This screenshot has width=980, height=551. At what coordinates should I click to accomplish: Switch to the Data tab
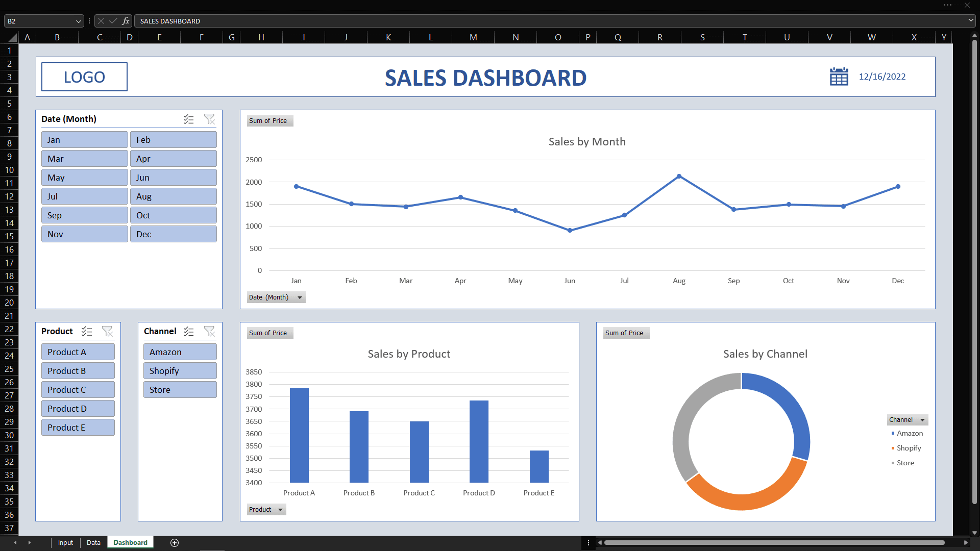(94, 542)
